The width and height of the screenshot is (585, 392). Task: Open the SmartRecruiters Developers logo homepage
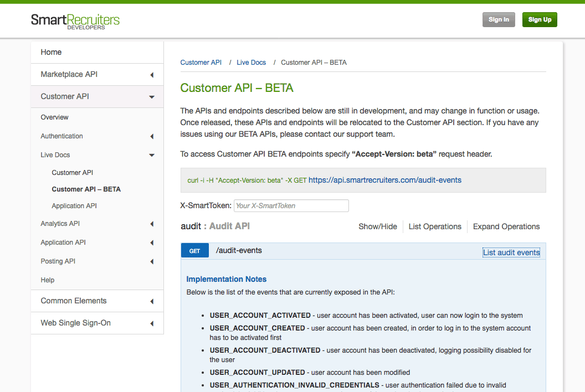pyautogui.click(x=75, y=21)
